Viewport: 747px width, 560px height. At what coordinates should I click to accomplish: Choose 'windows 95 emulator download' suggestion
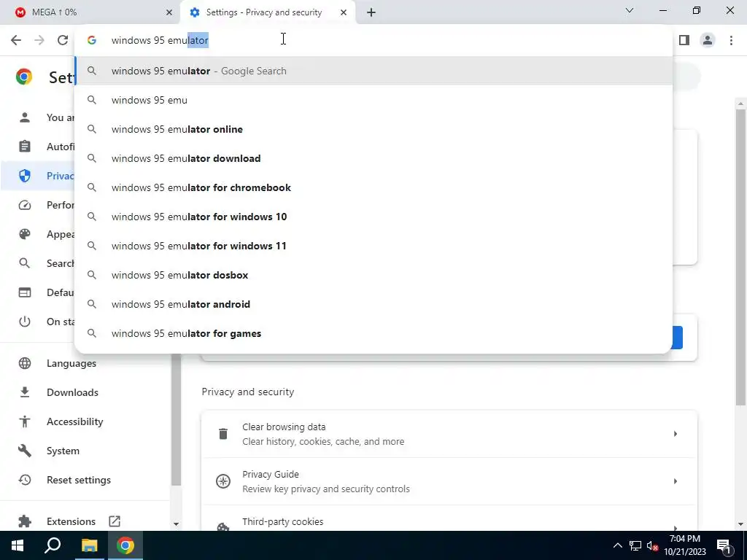click(x=373, y=158)
